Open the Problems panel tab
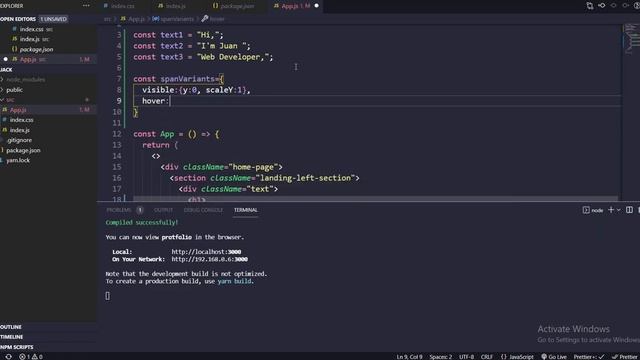Screen dimensions: 640x360 [119, 210]
